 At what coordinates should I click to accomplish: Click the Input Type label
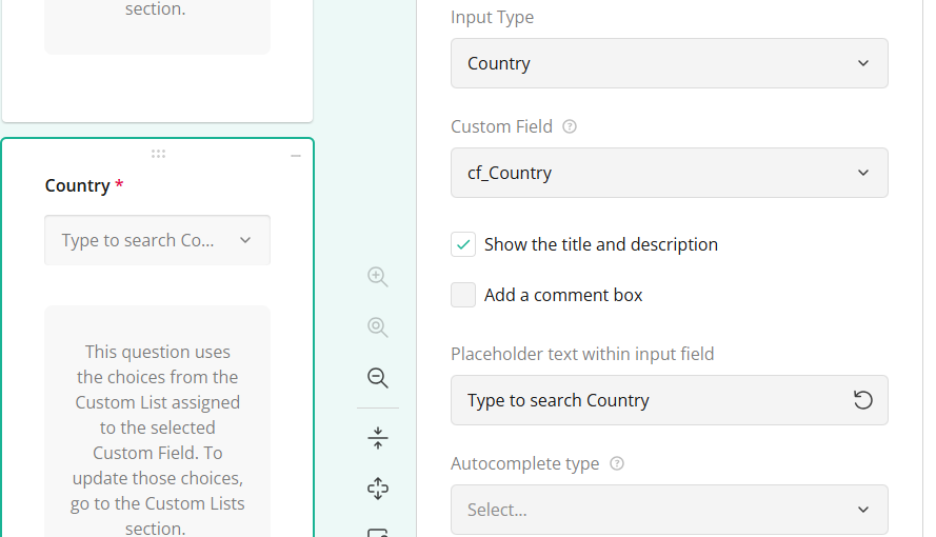tap(492, 17)
